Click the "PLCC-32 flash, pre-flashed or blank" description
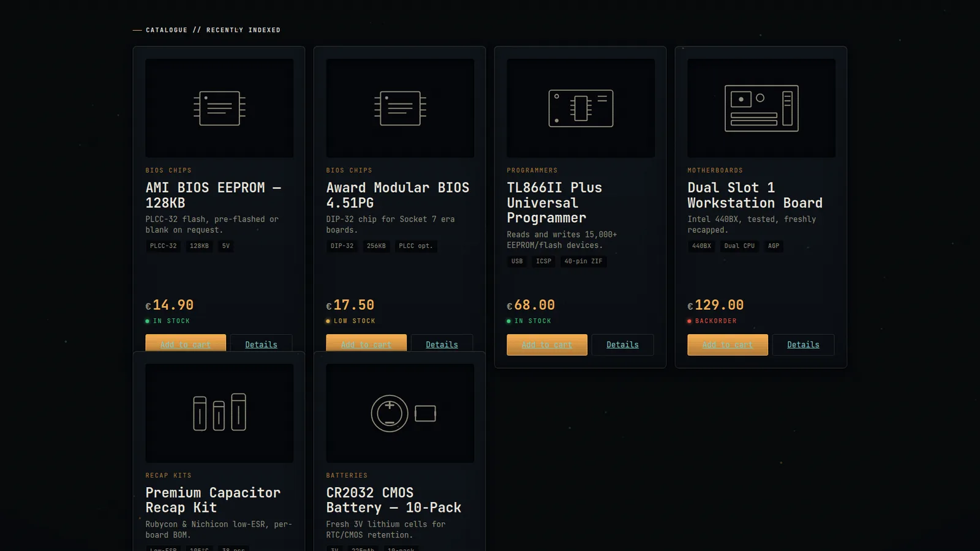Screen dimensions: 980x551 point(212,225)
